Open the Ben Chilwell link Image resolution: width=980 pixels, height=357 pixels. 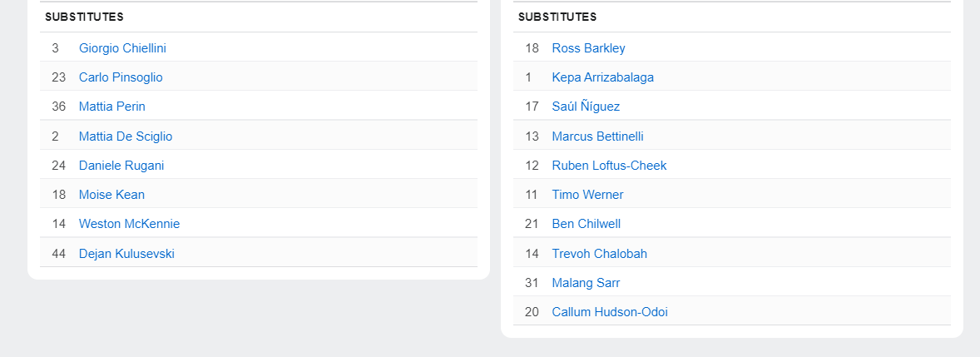[586, 224]
